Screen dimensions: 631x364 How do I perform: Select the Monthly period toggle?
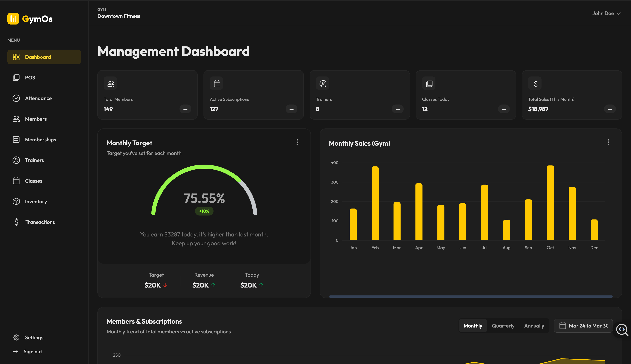click(x=473, y=325)
